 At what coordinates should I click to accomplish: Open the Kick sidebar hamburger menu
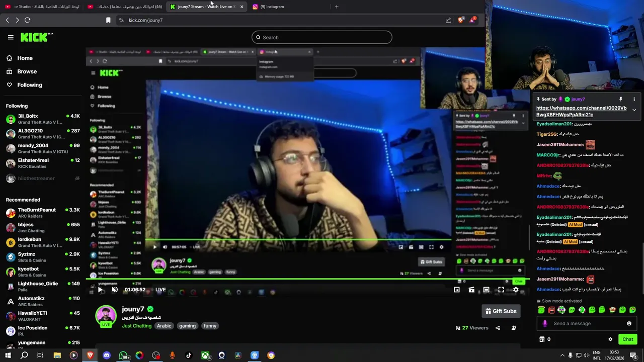point(11,37)
